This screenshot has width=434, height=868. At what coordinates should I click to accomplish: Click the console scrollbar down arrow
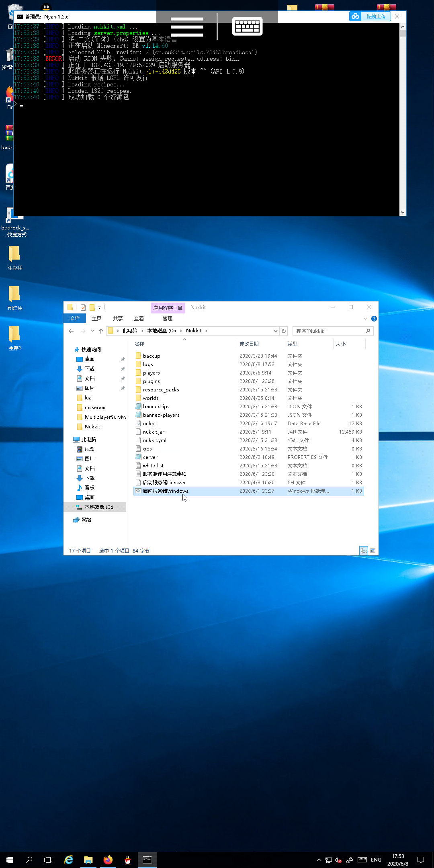403,213
